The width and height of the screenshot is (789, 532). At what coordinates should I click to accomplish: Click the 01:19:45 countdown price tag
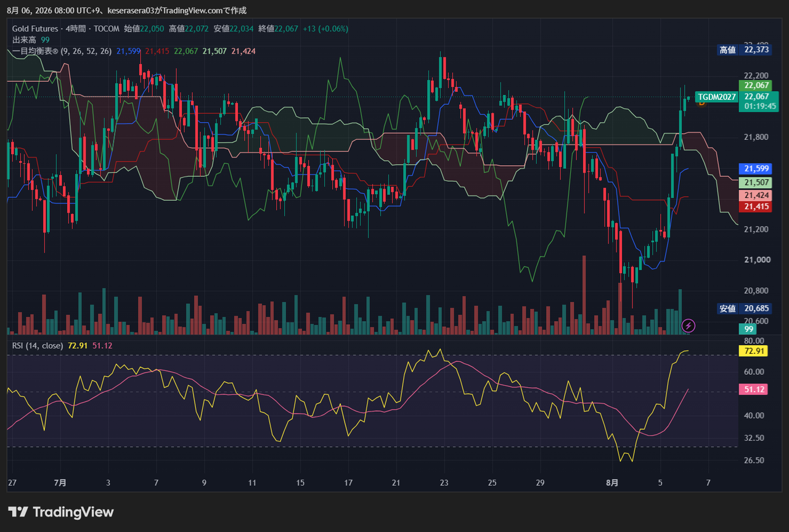(758, 106)
